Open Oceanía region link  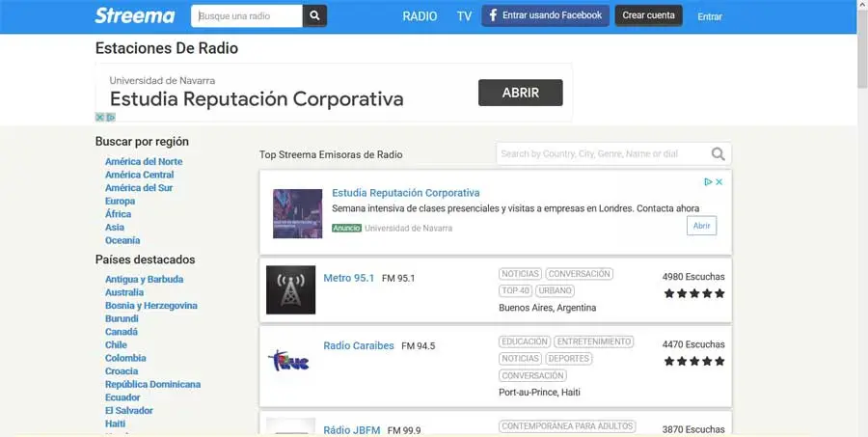(x=122, y=240)
